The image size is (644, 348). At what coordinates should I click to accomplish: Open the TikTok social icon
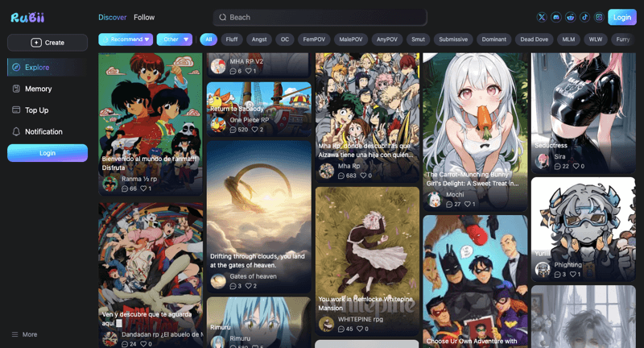(x=584, y=17)
